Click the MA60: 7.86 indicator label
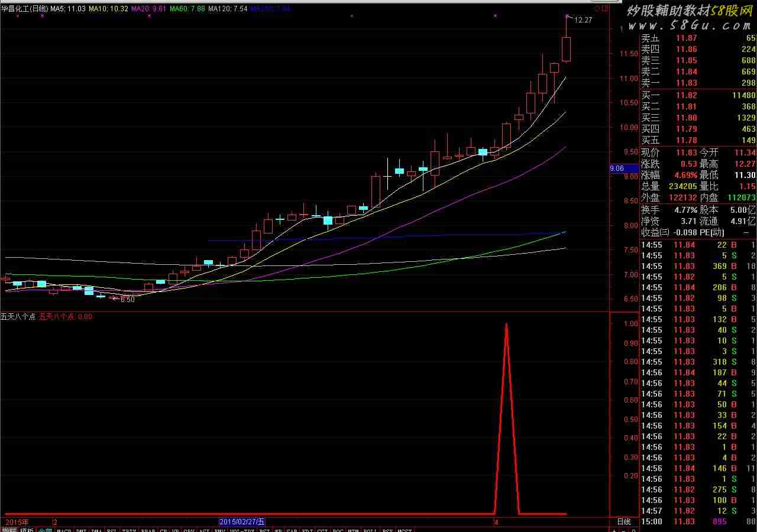 (x=187, y=9)
